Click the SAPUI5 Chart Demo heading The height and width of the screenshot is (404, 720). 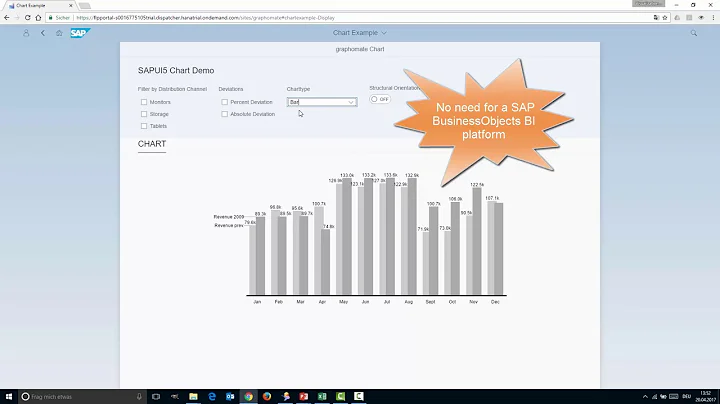click(176, 71)
